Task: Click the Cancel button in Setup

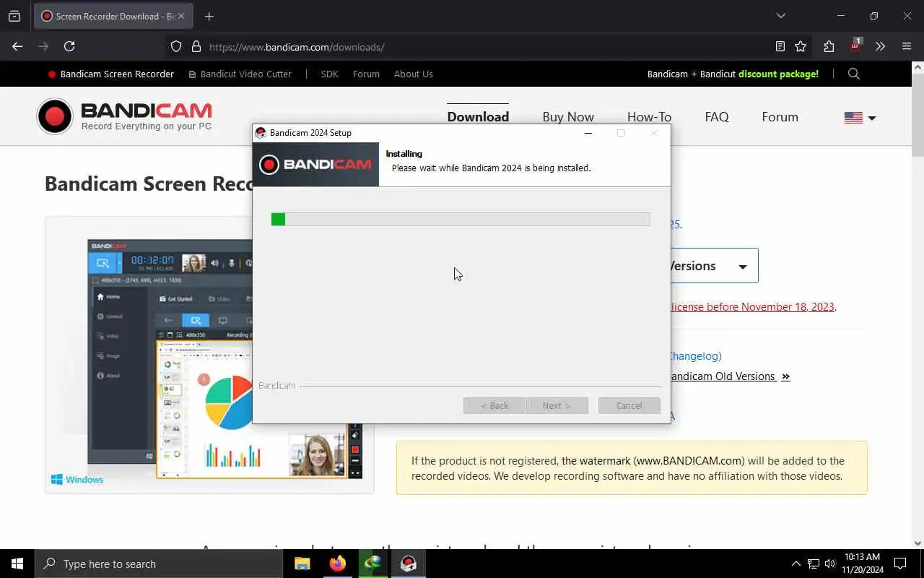Action: 629,405
